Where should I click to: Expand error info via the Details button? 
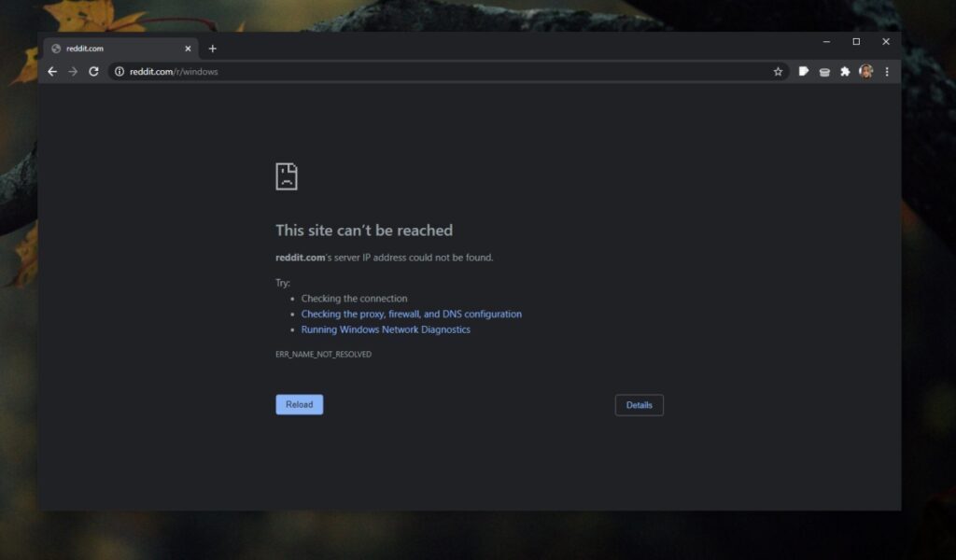tap(639, 405)
